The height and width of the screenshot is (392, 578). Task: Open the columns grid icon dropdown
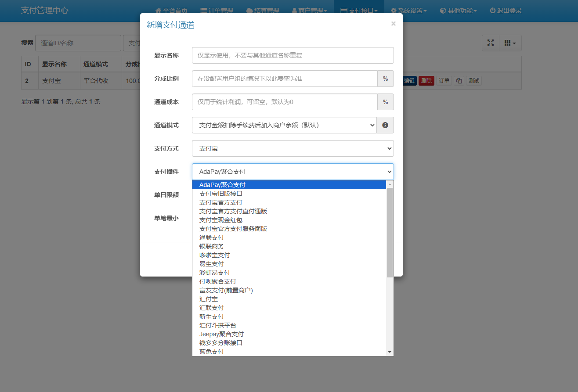coord(510,43)
